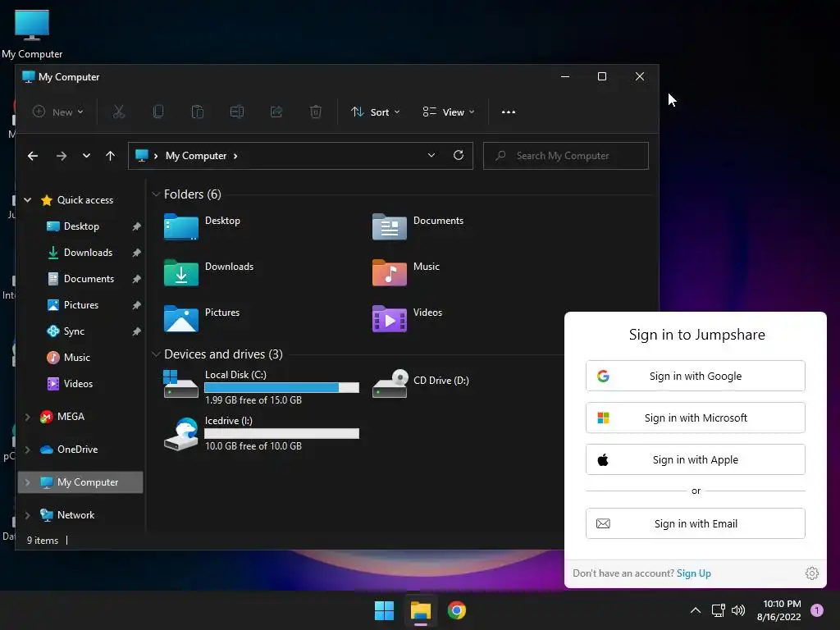Open the Windows Start button
840x630 pixels.
(384, 610)
